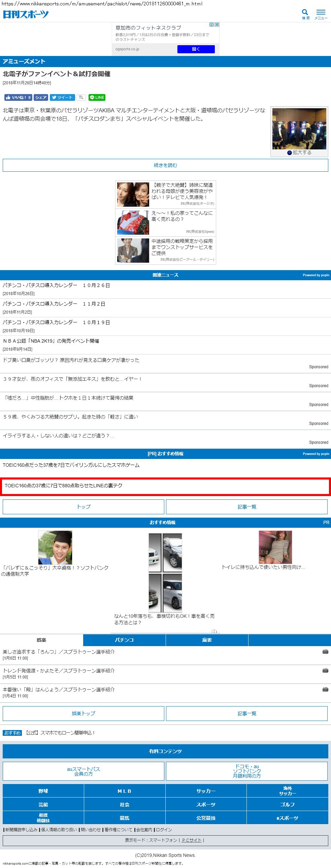This screenshot has height=868, width=331.
Task: Select the 娯楽 tab
Action: tap(41, 640)
